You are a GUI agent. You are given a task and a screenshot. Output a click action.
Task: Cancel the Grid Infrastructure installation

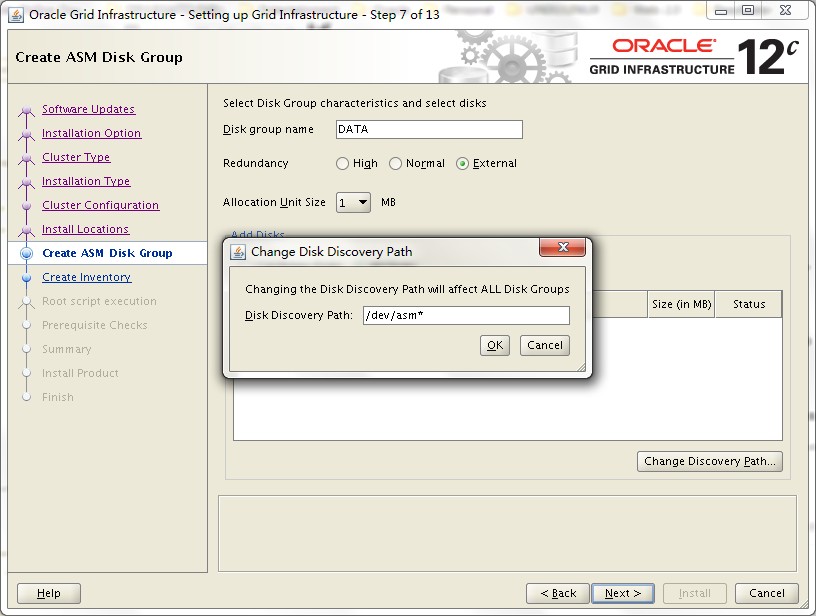coord(767,593)
